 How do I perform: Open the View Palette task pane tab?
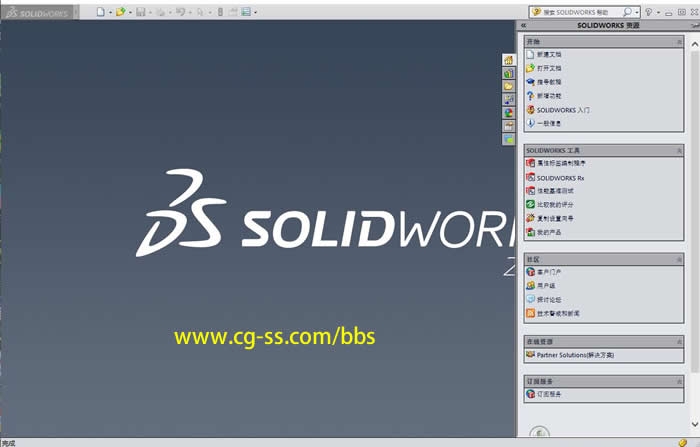(509, 100)
